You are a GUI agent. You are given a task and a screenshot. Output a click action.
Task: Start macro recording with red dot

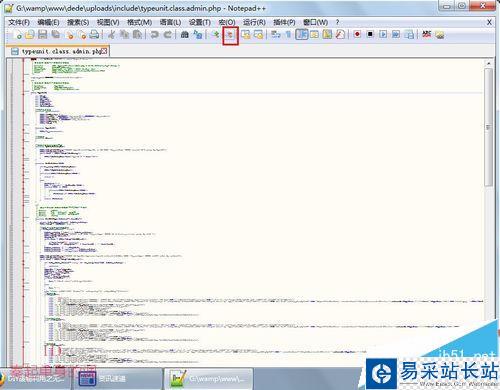(357, 34)
